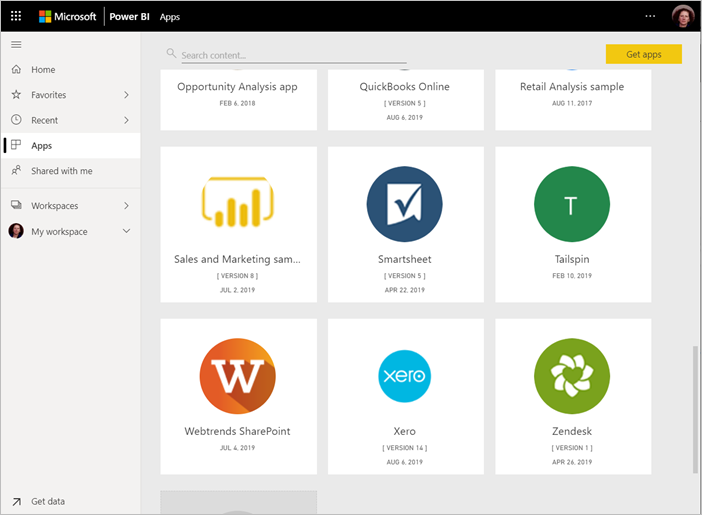
Task: Open the Sales and Marketing sample chart icon
Action: coord(238,202)
